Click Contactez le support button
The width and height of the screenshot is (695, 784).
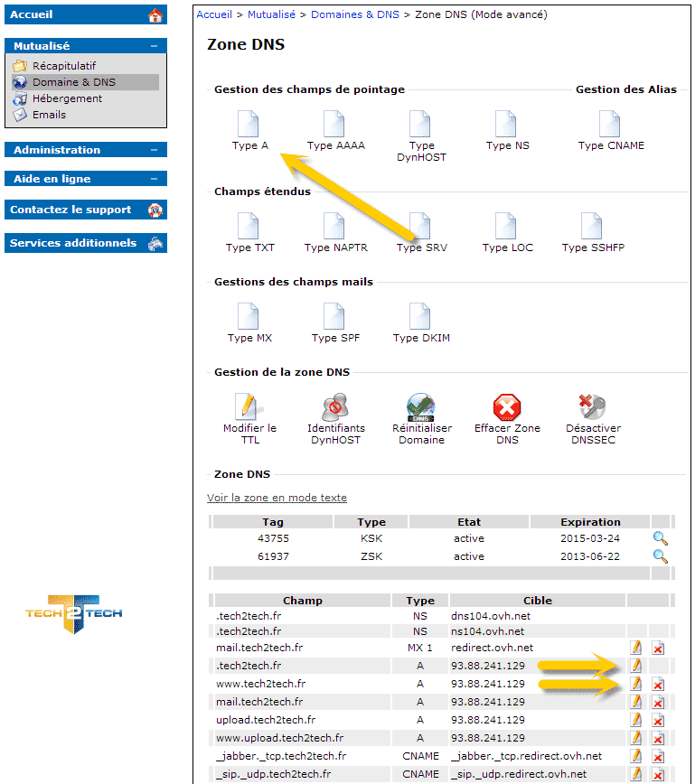[x=85, y=210]
